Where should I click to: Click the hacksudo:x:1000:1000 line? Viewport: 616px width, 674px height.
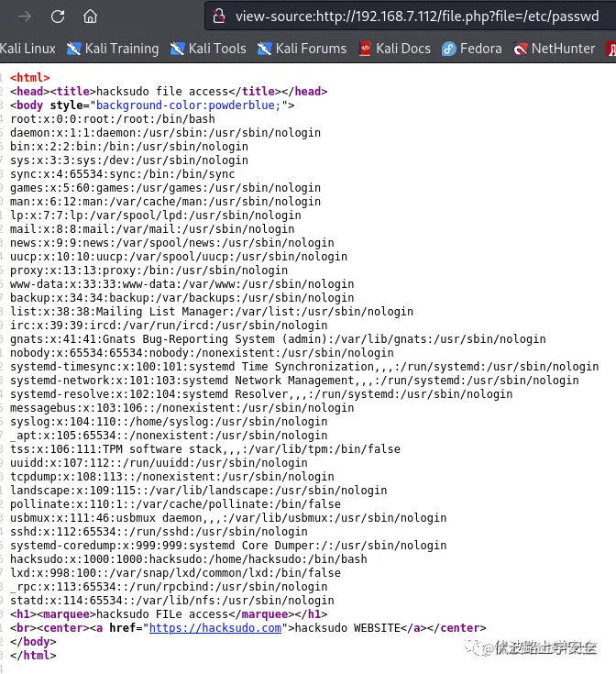(x=189, y=559)
